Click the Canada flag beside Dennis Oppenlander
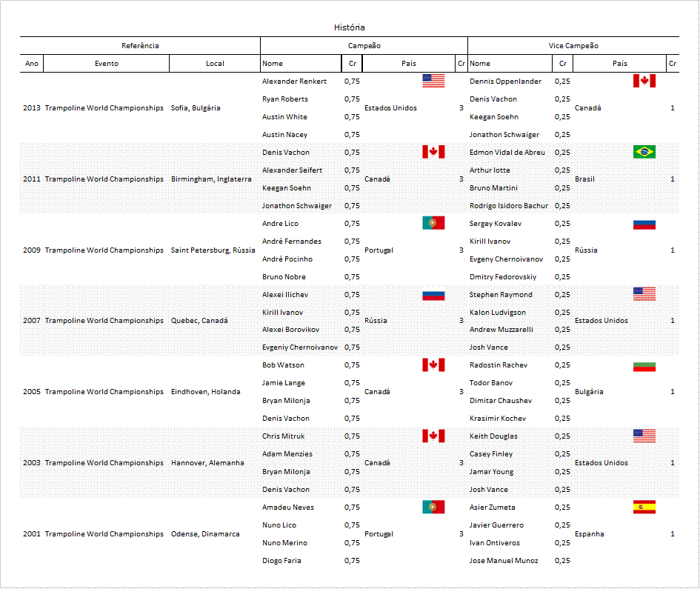 (644, 81)
